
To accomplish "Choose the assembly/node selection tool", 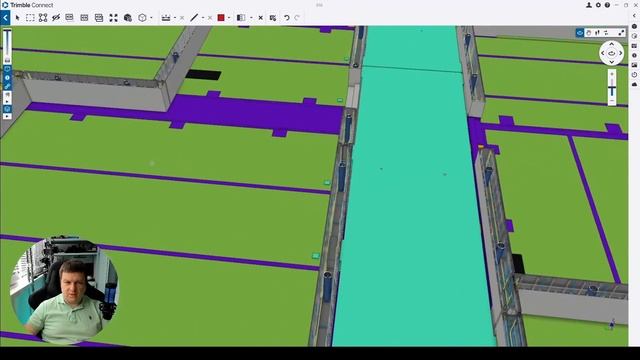I will [43, 18].
